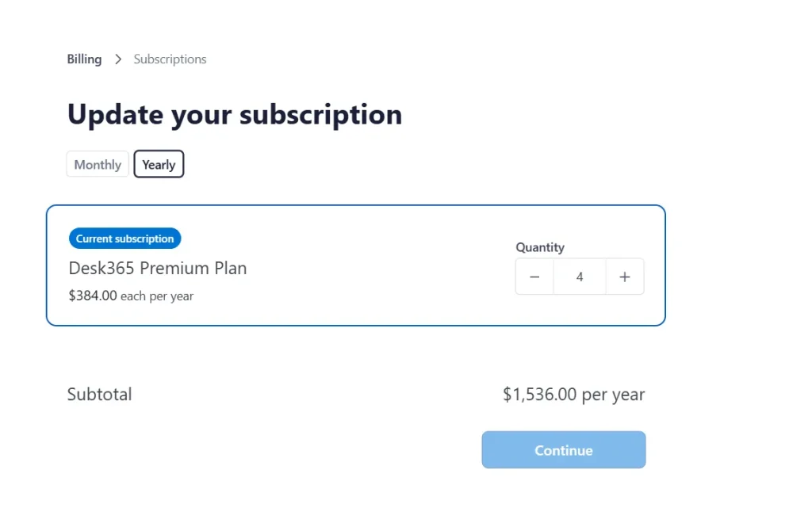
Task: Click the Desk365 Premium Plan name
Action: tap(157, 268)
